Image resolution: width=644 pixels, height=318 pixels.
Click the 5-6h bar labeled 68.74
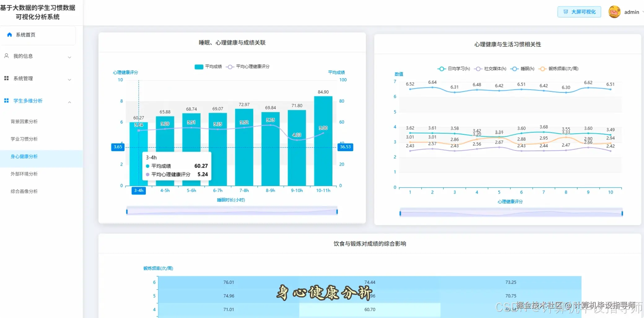[191, 149]
